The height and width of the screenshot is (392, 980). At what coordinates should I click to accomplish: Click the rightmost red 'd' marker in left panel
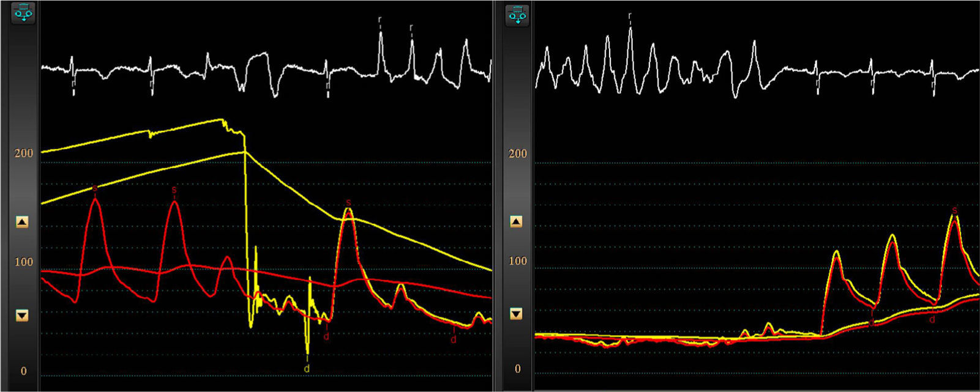[454, 339]
